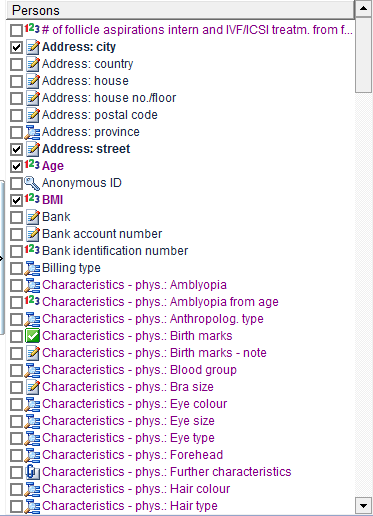Click the paperclip icon beside Further characteristics
Viewport: 373px width, 516px height.
[x=32, y=472]
